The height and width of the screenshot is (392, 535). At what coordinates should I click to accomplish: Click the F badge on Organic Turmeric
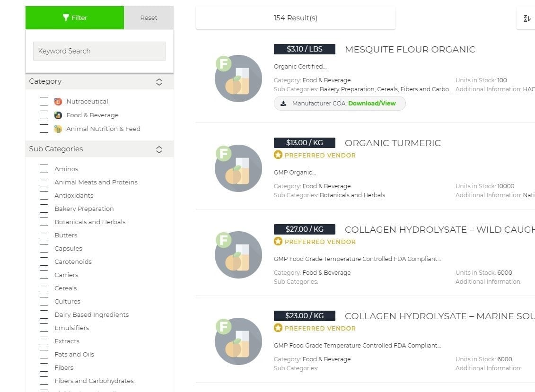click(223, 154)
